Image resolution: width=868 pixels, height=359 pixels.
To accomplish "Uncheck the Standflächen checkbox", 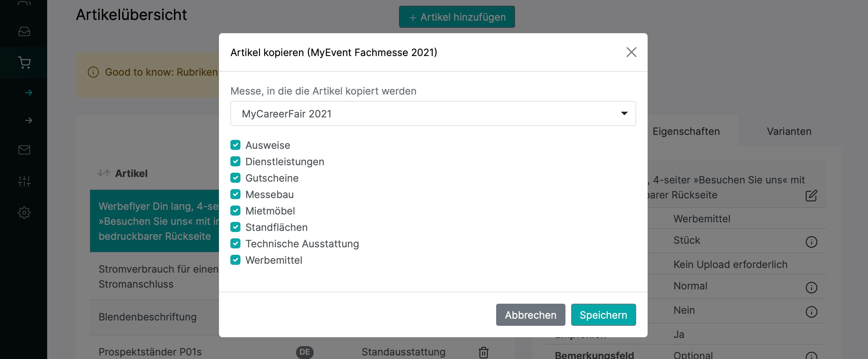I will (x=235, y=227).
